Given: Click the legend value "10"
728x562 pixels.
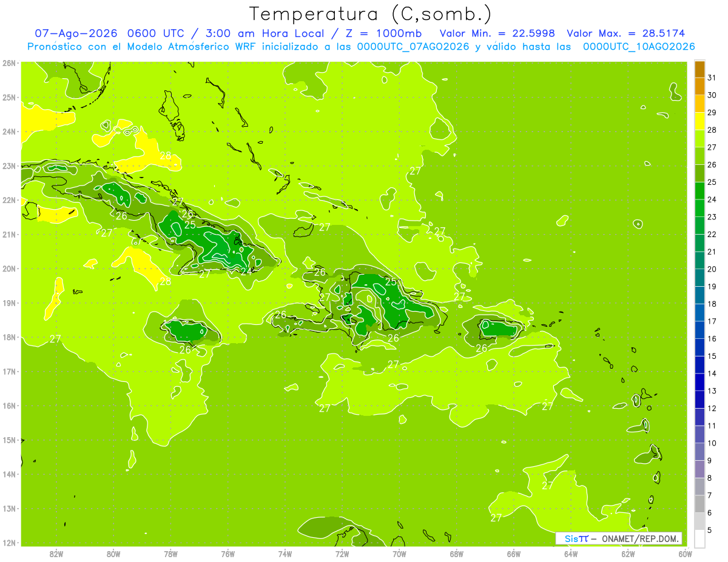Looking at the screenshot, I should click(712, 443).
